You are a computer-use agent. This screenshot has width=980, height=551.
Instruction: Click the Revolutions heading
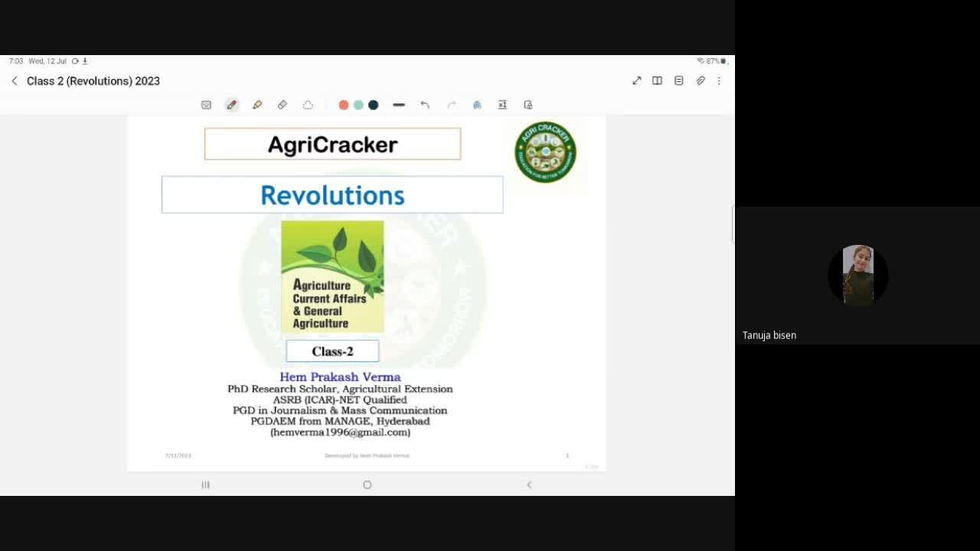(332, 195)
